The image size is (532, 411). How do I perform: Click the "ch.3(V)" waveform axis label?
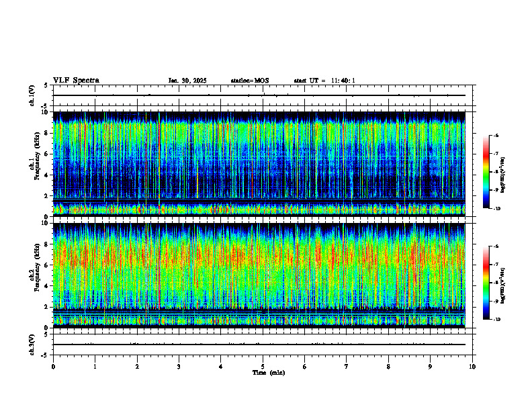pos(32,345)
